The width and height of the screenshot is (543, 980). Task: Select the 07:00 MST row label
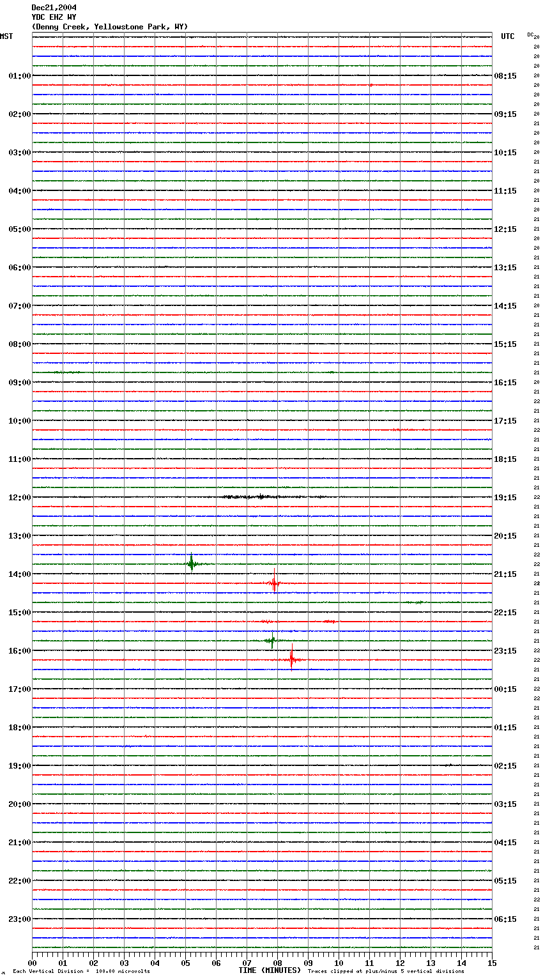[19, 306]
